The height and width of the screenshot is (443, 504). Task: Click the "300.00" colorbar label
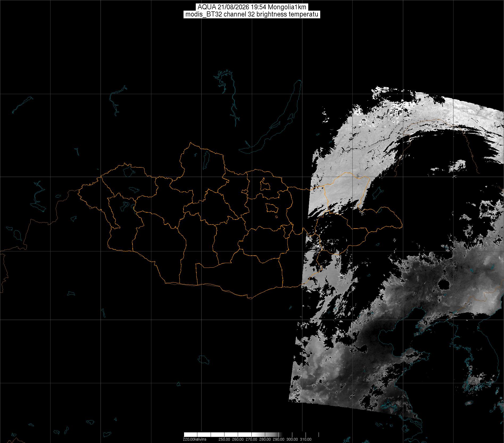click(292, 439)
